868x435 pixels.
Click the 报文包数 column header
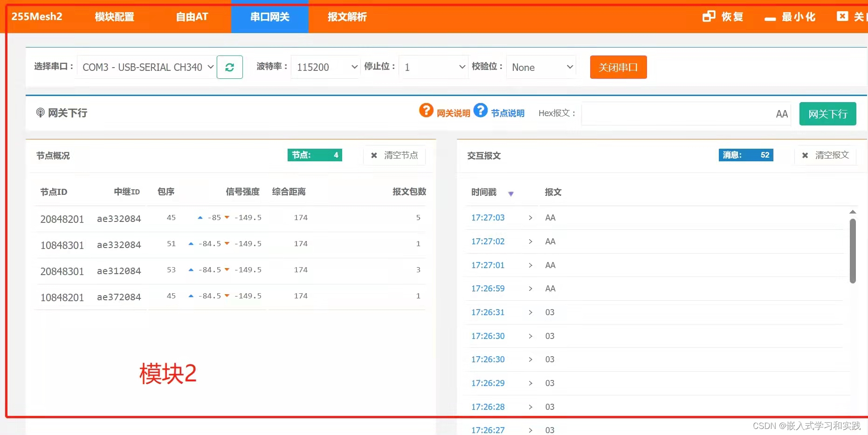pos(409,192)
